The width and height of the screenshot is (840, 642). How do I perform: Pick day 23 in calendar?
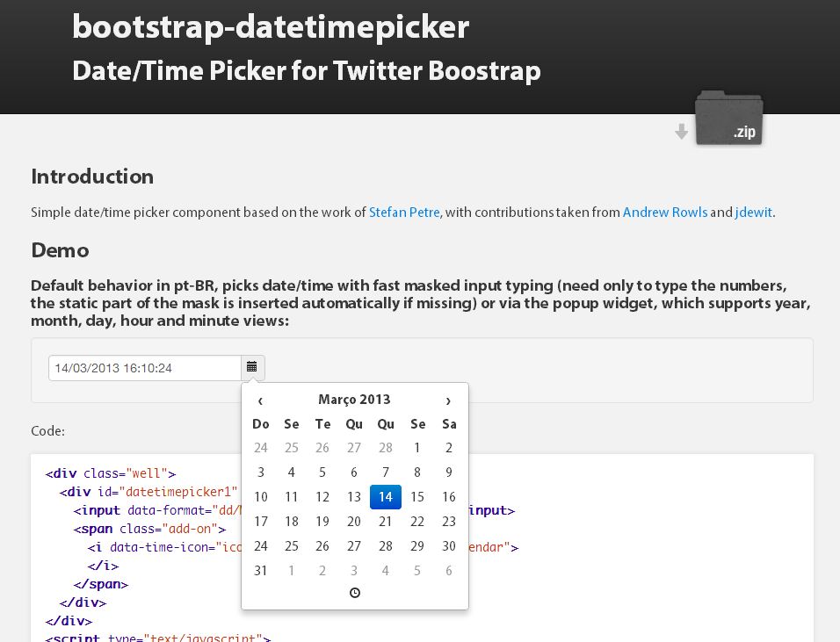(449, 522)
